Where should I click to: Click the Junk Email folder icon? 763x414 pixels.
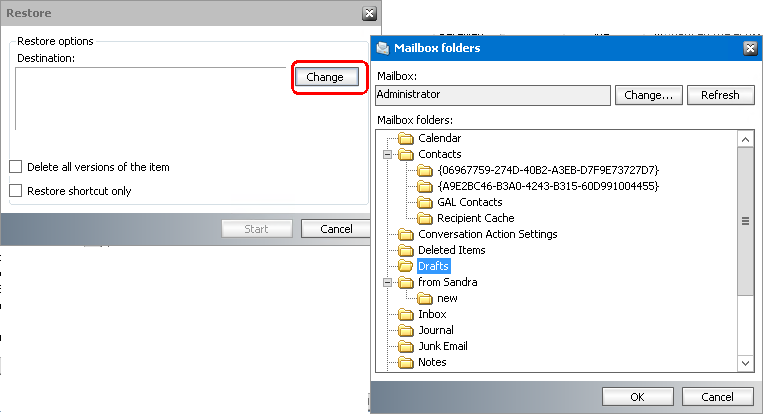coord(405,346)
